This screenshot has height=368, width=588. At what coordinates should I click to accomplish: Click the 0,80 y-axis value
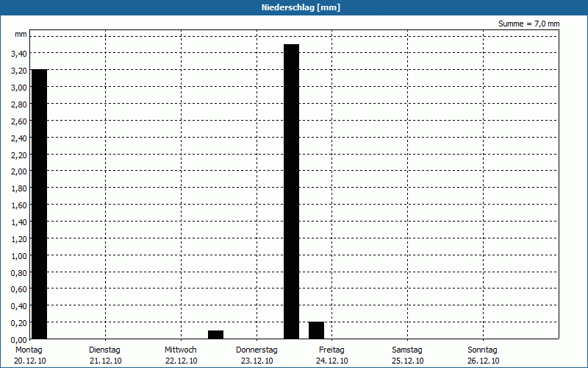19,272
